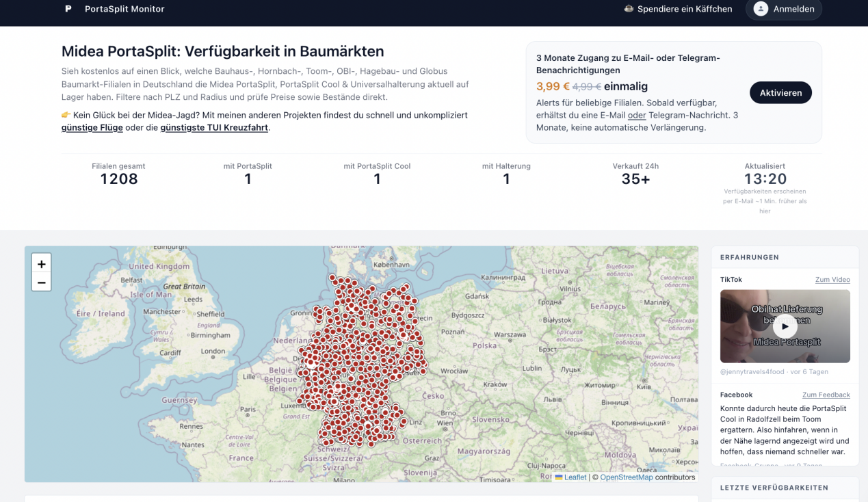
Task: Click the Filialen gesamt 1208 statistic
Action: tap(119, 174)
